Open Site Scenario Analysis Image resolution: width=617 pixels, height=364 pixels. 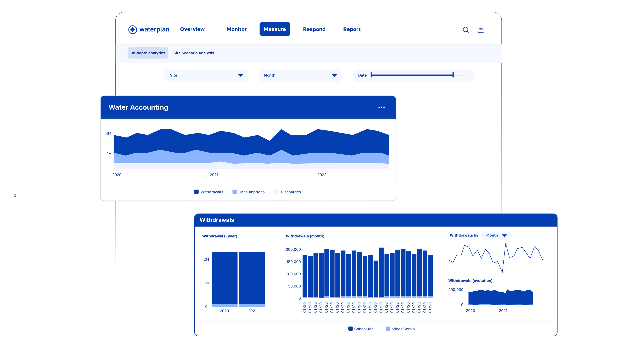(x=193, y=53)
